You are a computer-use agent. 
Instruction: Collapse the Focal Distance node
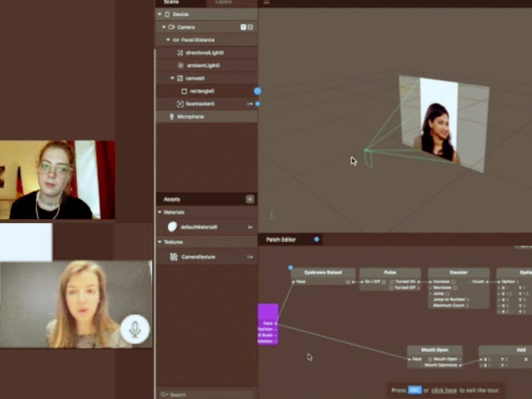[168, 40]
